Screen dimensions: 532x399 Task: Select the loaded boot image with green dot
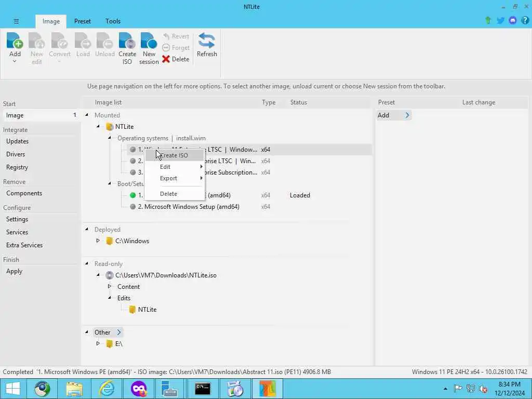[x=133, y=195]
